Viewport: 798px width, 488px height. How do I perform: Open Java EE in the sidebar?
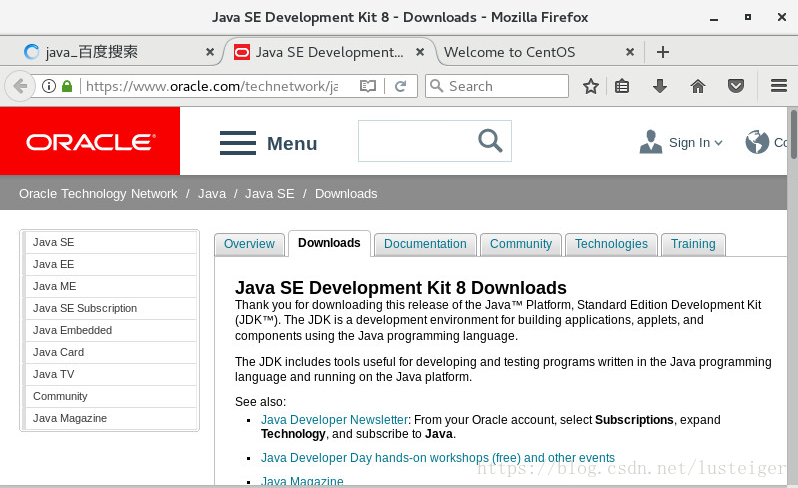pos(110,264)
